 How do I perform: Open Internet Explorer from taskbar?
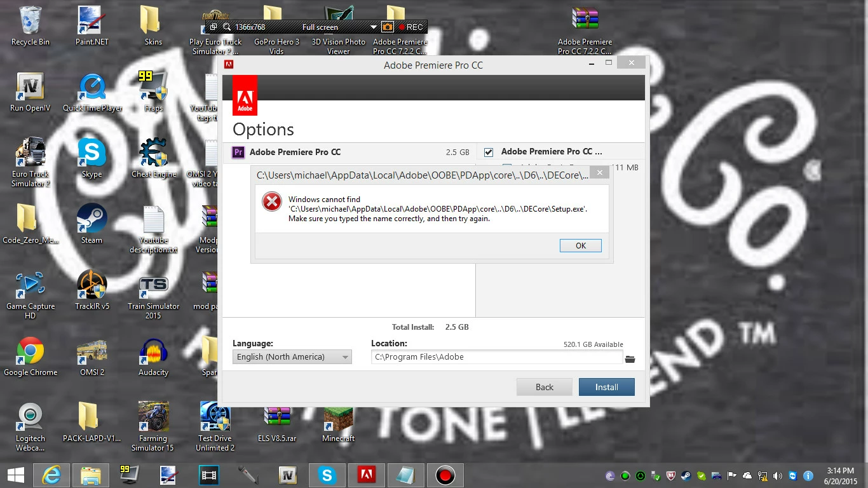(52, 475)
